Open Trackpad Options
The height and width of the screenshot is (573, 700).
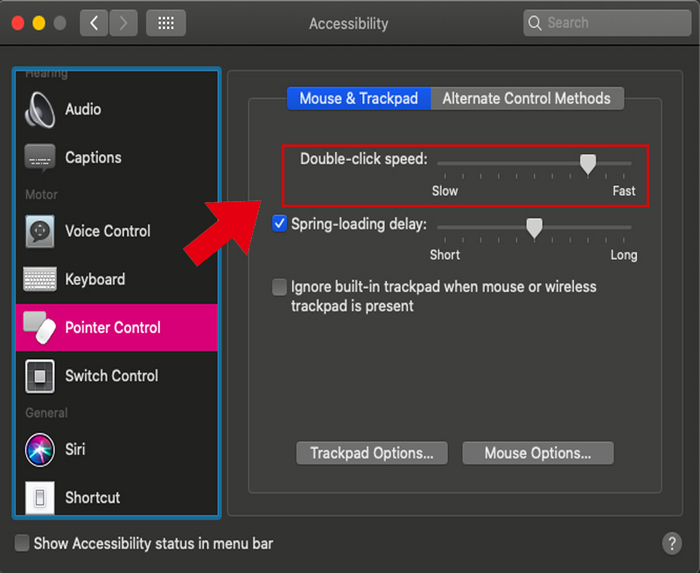[x=372, y=453]
